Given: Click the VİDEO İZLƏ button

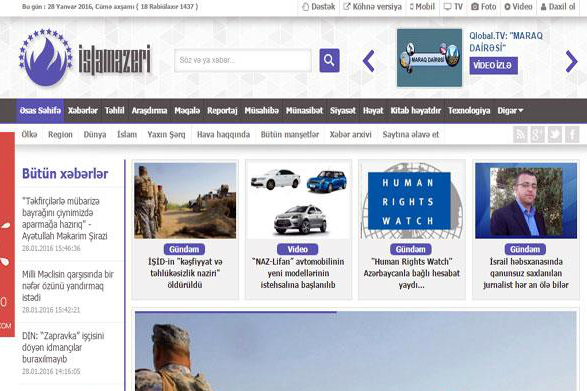Looking at the screenshot, I should (x=493, y=66).
